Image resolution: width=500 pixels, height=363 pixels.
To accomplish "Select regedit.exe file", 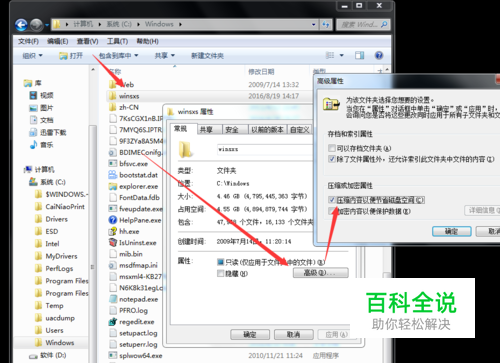I will tap(132, 322).
